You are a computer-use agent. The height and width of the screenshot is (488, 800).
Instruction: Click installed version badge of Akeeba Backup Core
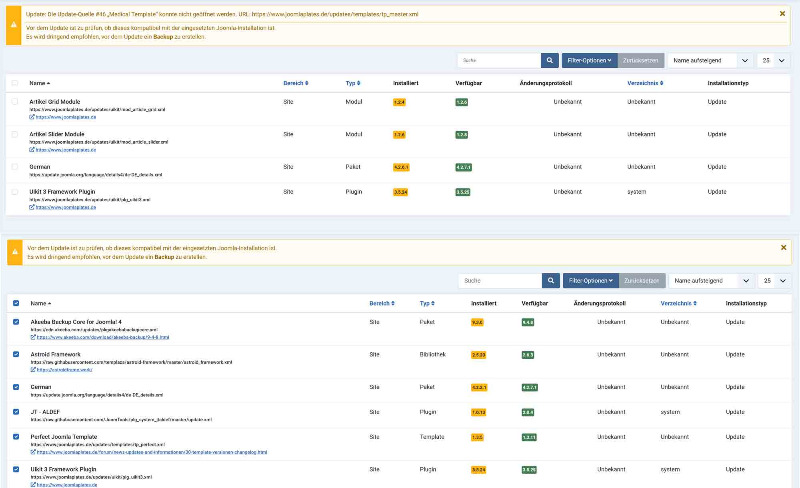[x=477, y=322]
